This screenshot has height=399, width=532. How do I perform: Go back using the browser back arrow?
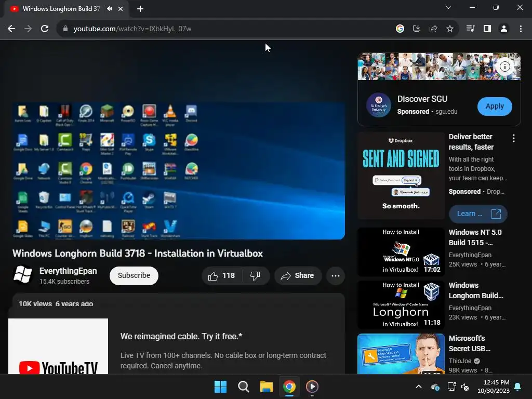[11, 29]
